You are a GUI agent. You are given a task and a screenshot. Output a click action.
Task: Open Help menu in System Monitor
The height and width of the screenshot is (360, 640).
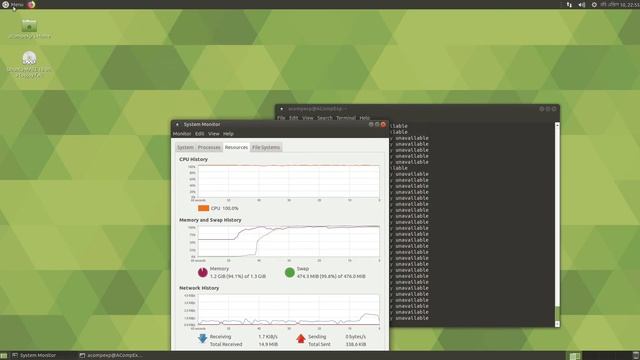pyautogui.click(x=228, y=133)
